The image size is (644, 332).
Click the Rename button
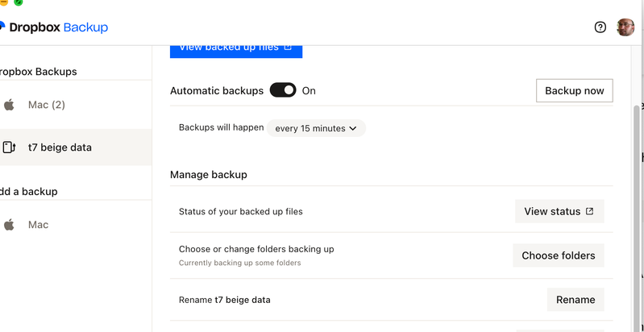[575, 300]
